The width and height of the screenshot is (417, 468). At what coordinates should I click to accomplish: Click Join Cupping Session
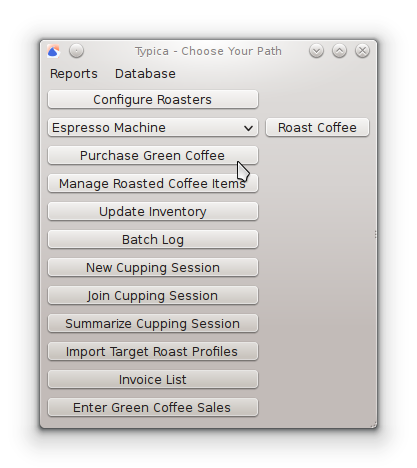(153, 296)
